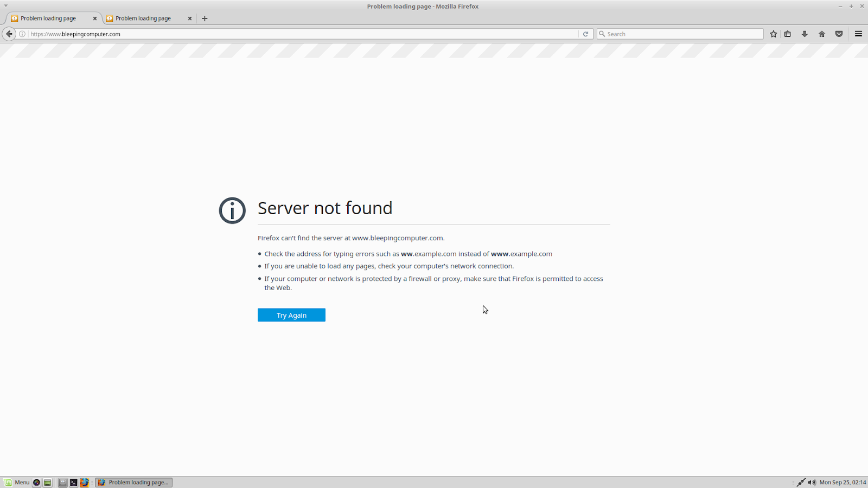Click the volume speaker tray icon

812,483
